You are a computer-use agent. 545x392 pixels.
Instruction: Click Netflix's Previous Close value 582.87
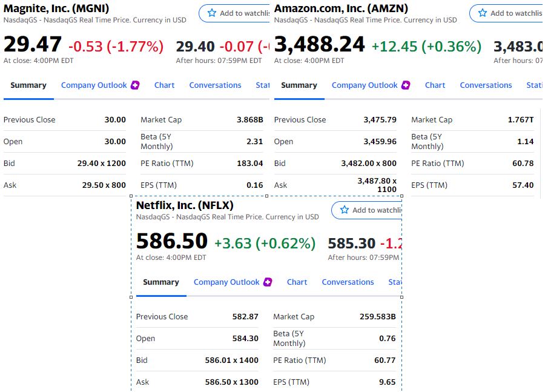pyautogui.click(x=245, y=316)
